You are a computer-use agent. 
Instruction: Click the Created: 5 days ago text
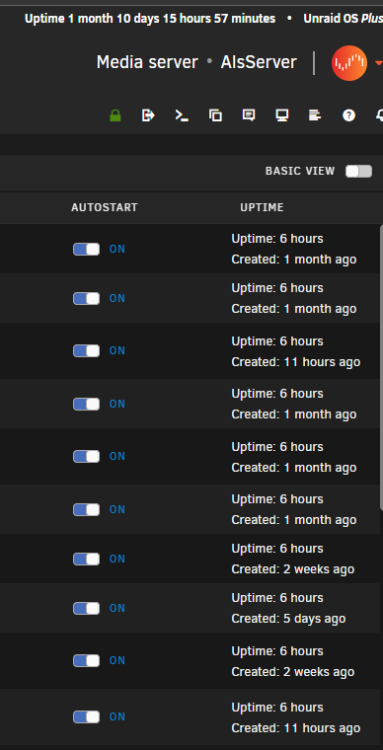(288, 618)
